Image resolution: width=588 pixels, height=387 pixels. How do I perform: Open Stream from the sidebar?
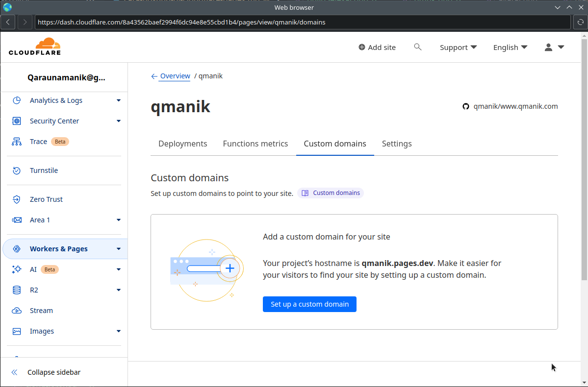click(x=41, y=310)
